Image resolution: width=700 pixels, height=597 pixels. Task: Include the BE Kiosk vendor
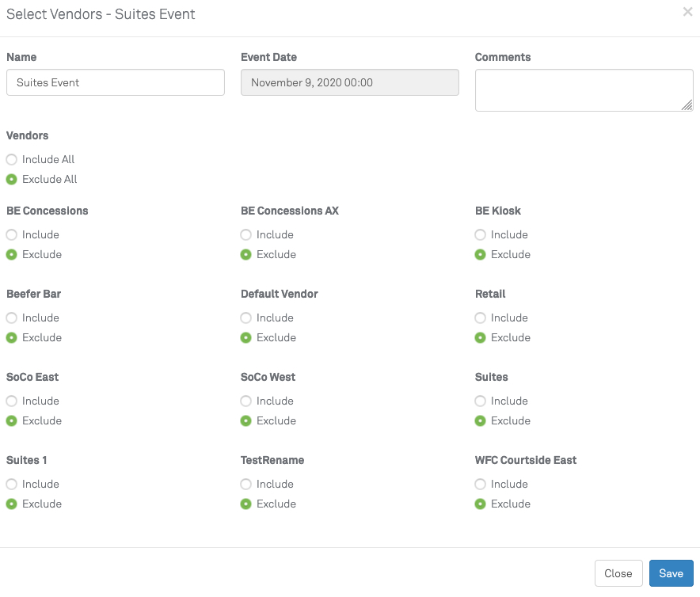click(x=480, y=234)
